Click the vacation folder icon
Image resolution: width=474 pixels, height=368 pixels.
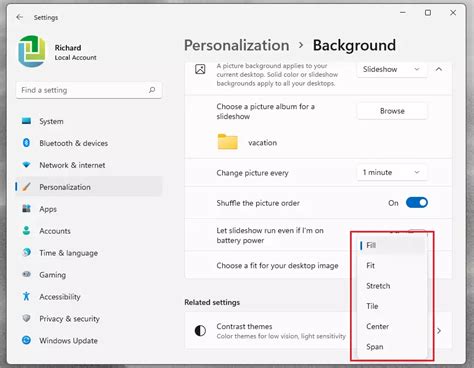(228, 142)
